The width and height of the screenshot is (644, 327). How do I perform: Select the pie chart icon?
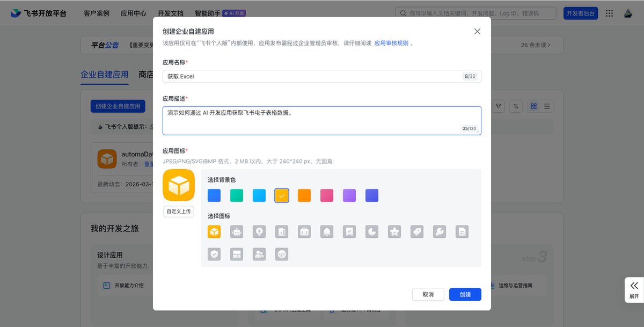click(372, 231)
